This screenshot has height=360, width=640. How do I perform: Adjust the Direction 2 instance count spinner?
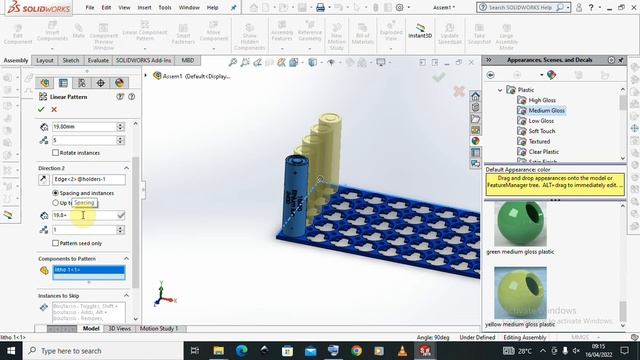(120, 230)
